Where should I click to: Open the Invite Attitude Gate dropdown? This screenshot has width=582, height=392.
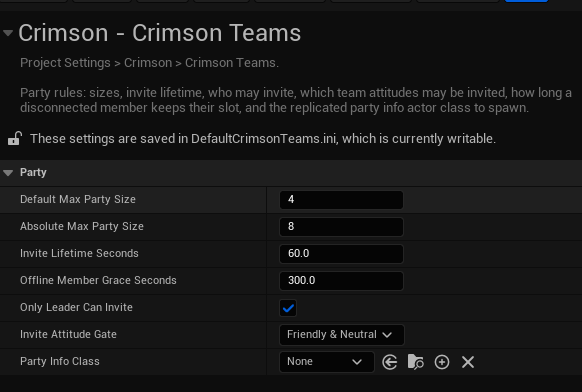point(341,335)
